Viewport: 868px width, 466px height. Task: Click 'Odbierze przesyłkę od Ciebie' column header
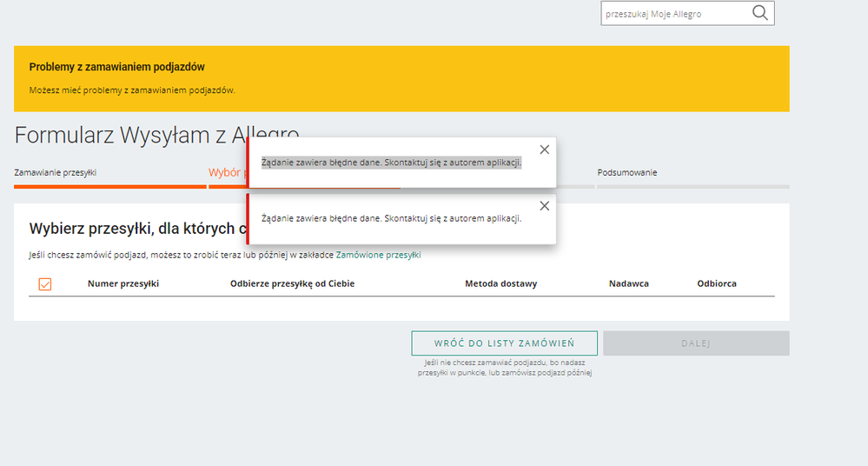[292, 283]
